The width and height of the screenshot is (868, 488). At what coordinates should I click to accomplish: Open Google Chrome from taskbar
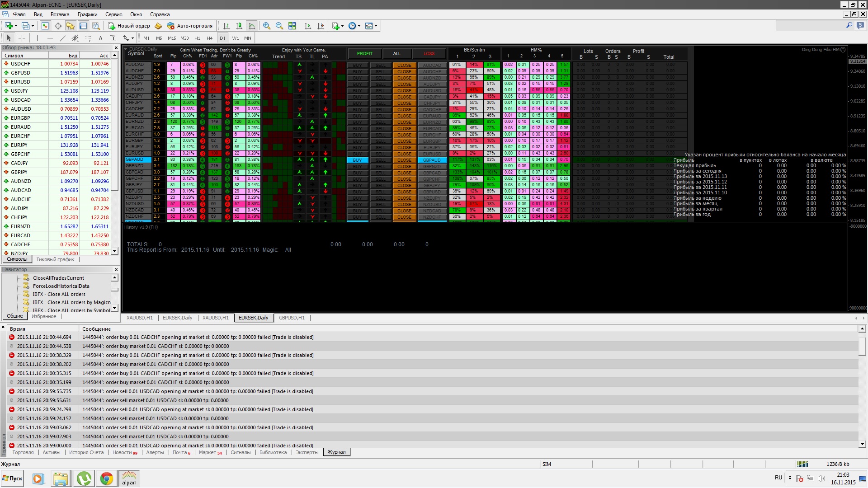[107, 479]
